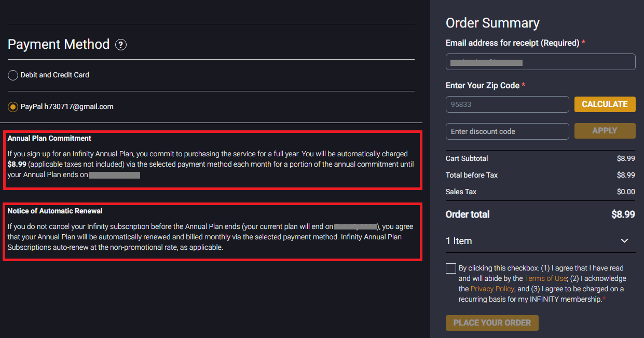Screen dimensions: 644x338
Task: Click the Payment Method heading
Action: coord(59,45)
